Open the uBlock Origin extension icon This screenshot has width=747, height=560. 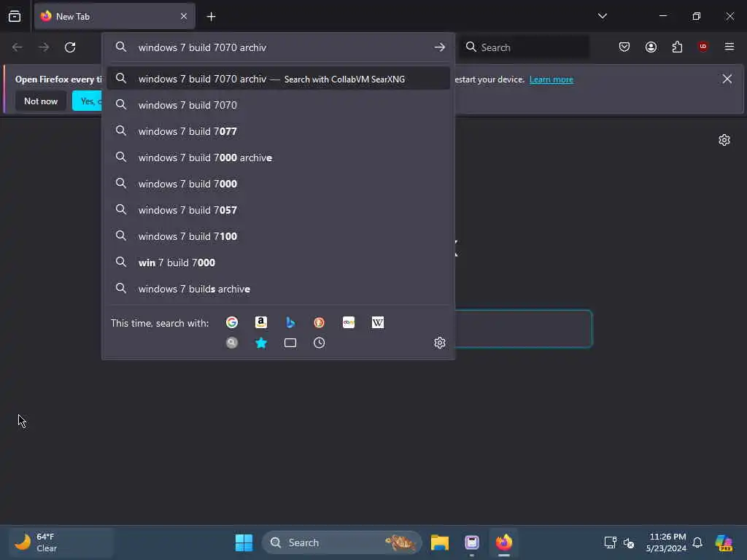point(703,47)
